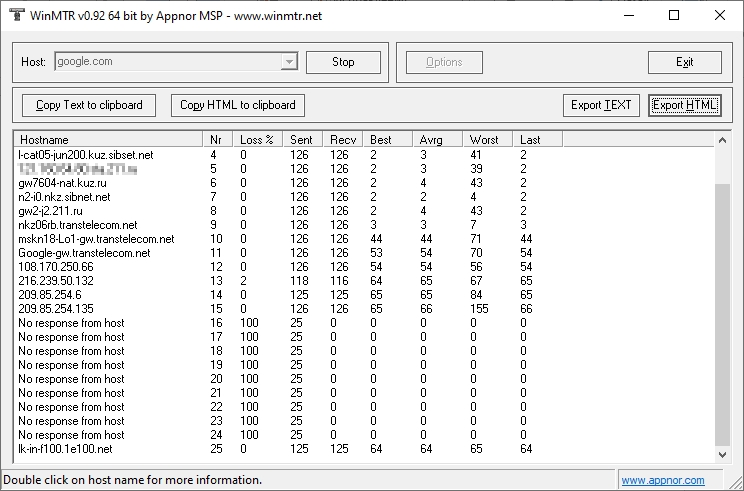
Task: Sort by the Hostname column header
Action: 109,139
